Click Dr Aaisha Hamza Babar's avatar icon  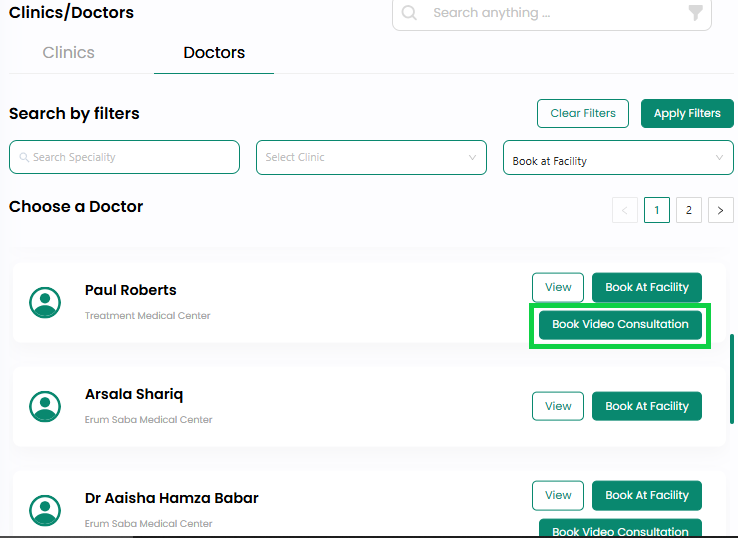[45, 510]
